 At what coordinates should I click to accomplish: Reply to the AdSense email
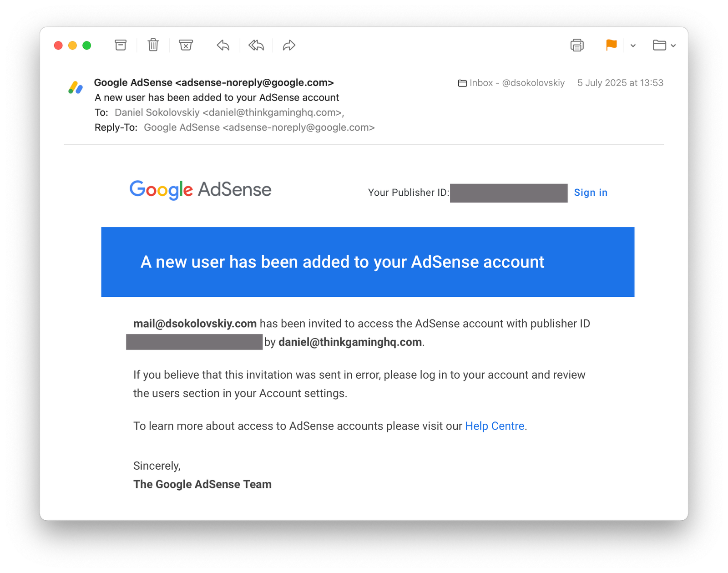pos(223,45)
